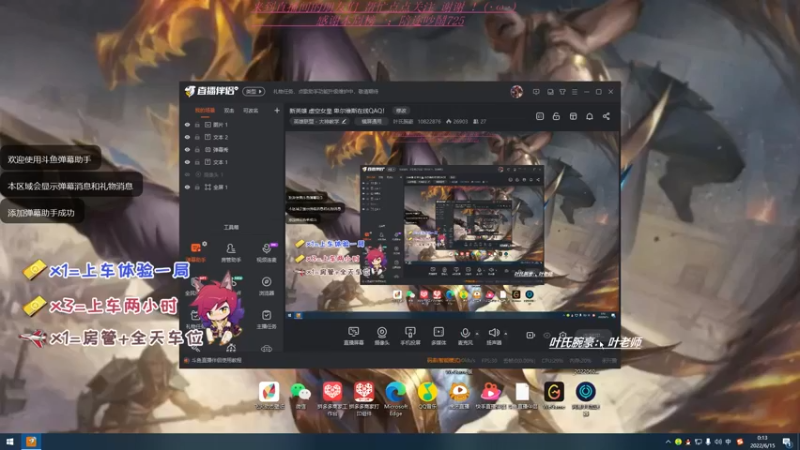Expand the microphone options arrow
800x450 pixels.
[477, 334]
